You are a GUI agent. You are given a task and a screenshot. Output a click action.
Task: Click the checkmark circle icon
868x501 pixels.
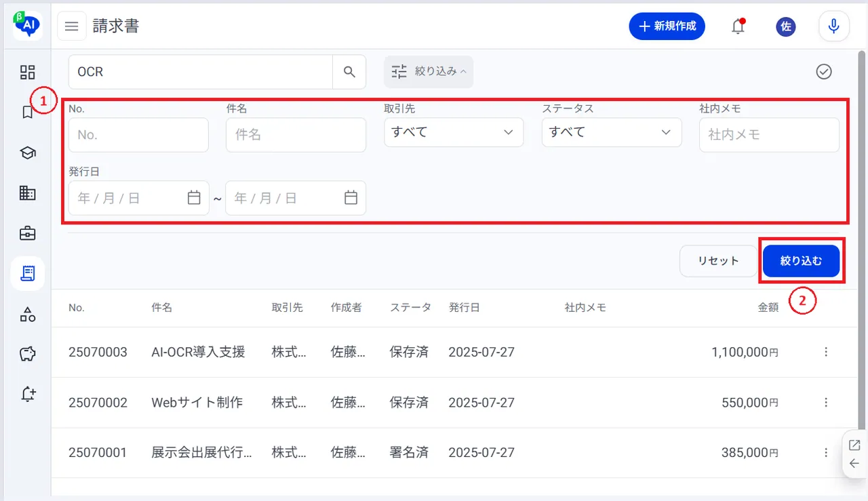point(824,72)
